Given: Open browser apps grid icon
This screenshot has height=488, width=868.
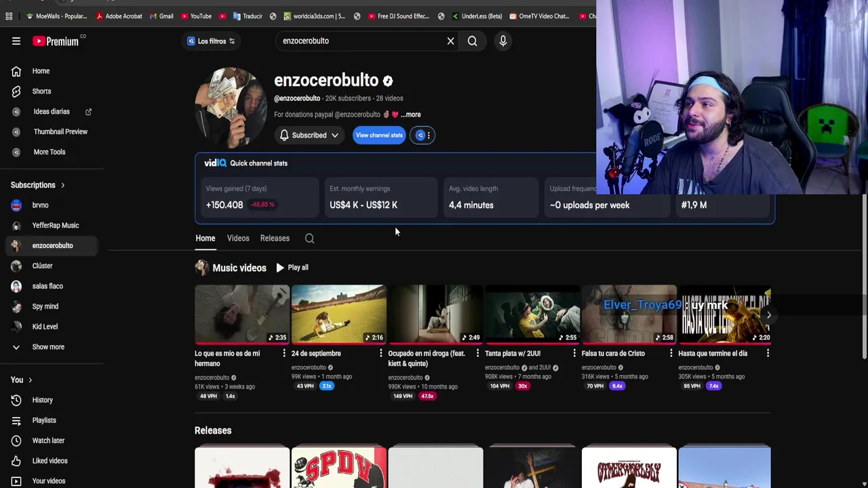Looking at the screenshot, I should [x=9, y=16].
